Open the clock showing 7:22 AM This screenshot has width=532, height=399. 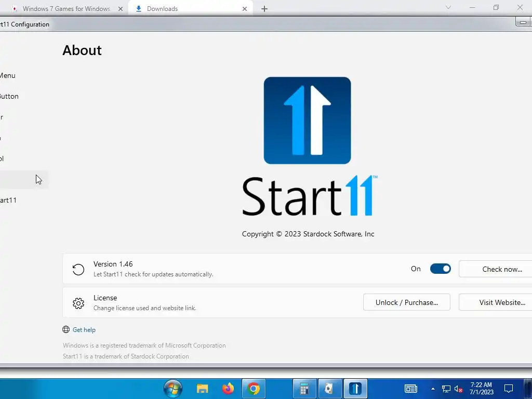coord(482,389)
